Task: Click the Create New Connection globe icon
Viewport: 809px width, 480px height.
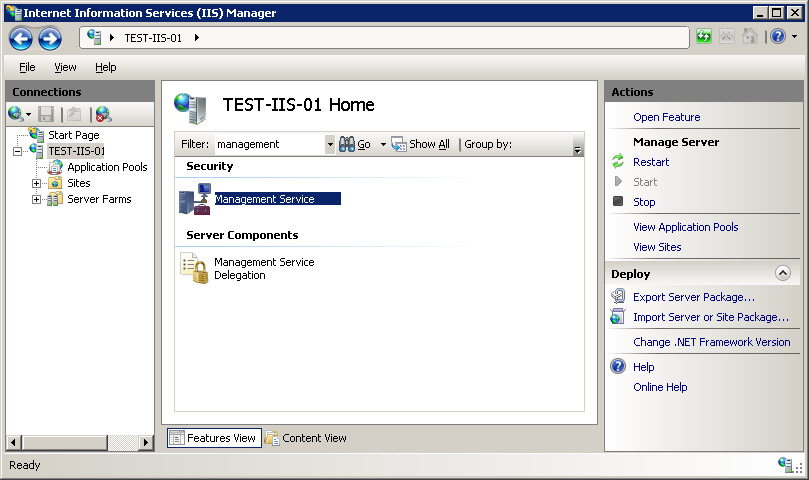Action: [15, 114]
